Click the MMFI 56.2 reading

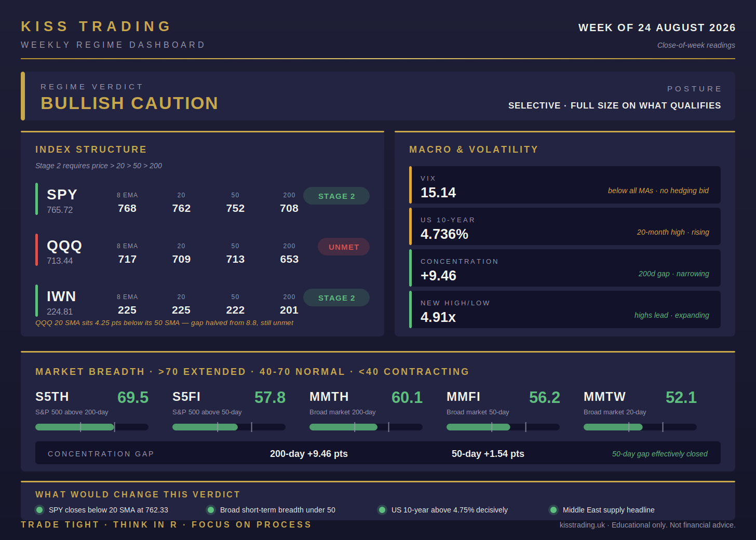545,397
